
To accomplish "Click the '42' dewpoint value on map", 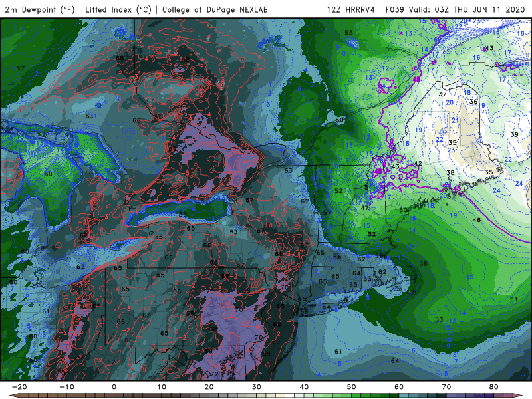I will pos(418,163).
